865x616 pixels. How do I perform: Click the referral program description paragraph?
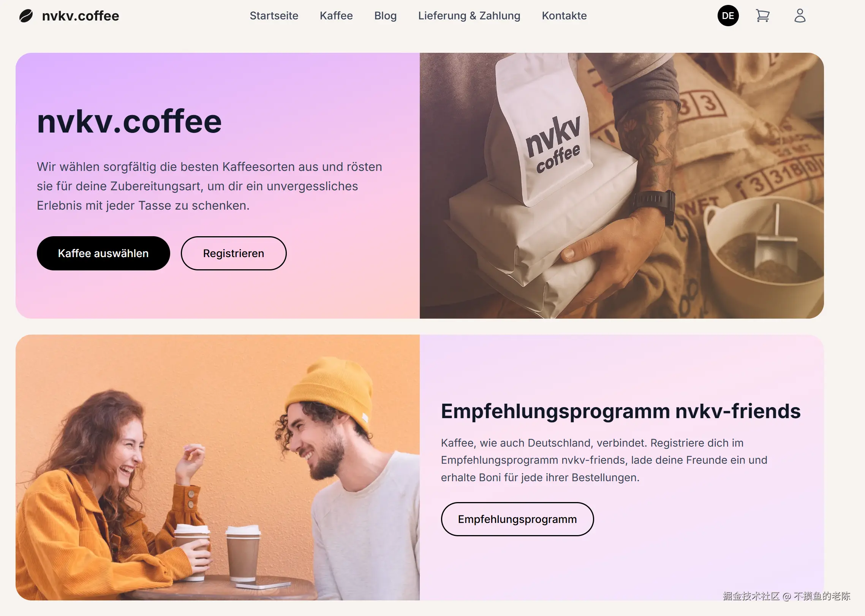[x=604, y=460]
